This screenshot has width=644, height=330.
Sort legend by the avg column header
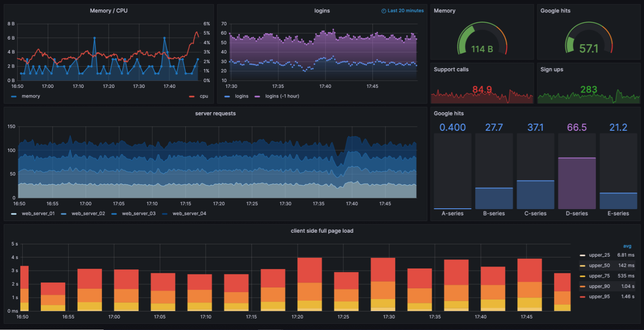(x=627, y=246)
